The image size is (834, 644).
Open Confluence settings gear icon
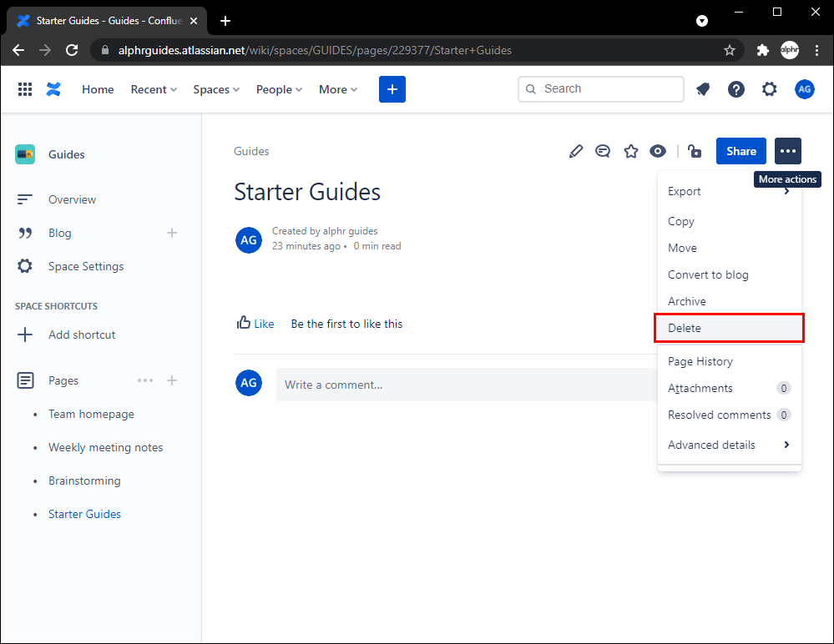tap(769, 89)
